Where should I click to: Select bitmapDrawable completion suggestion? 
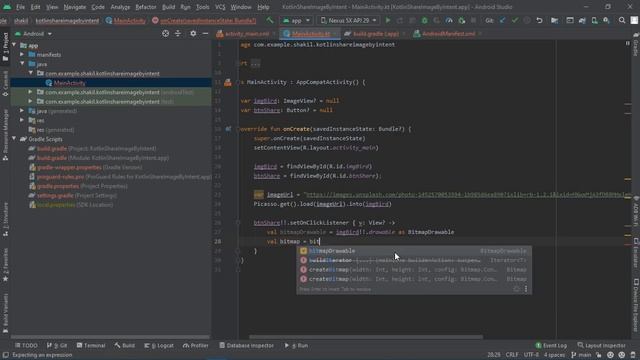[x=414, y=251]
